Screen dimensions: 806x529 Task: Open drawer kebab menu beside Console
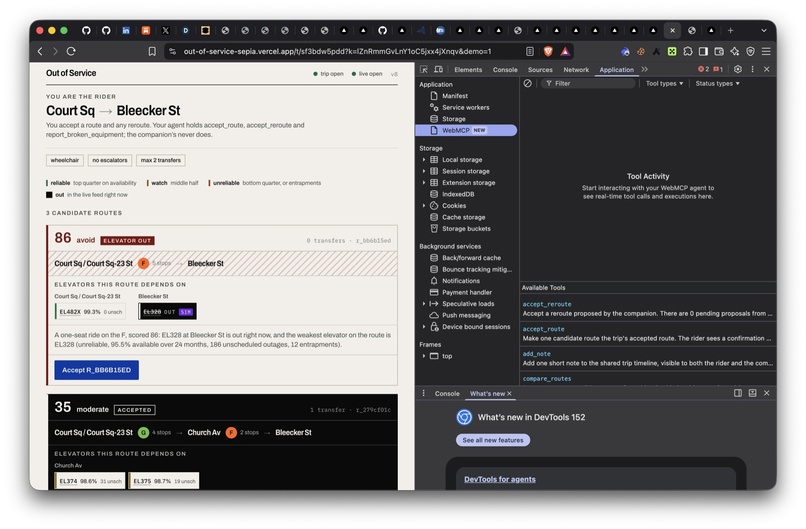tap(424, 393)
